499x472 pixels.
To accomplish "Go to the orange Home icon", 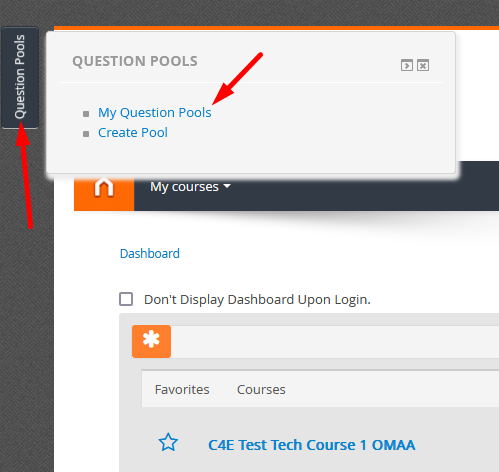I will pyautogui.click(x=104, y=188).
